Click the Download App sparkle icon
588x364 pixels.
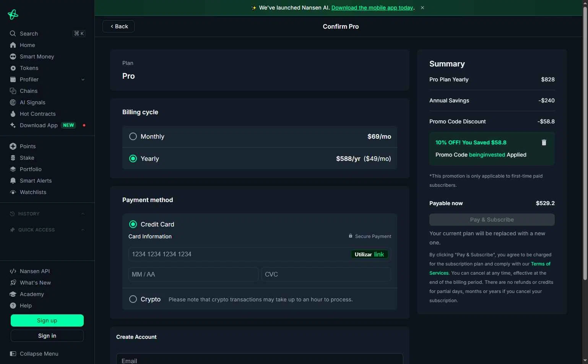pyautogui.click(x=13, y=125)
